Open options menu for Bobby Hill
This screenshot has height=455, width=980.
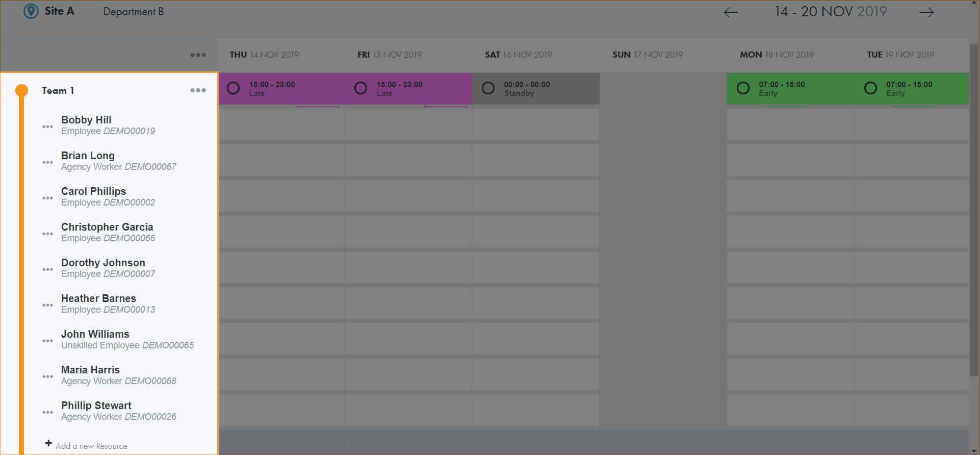click(x=47, y=127)
